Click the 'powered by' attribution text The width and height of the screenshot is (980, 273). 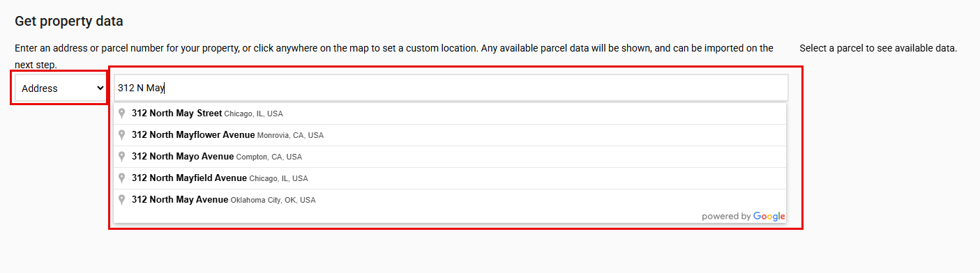pyautogui.click(x=726, y=217)
